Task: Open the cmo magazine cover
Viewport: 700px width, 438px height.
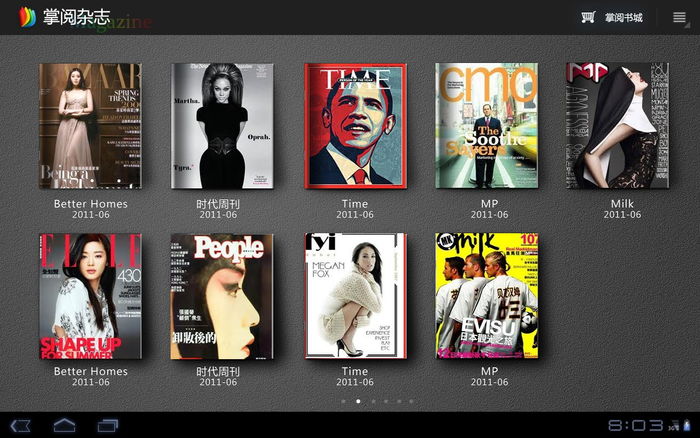Action: click(x=487, y=126)
